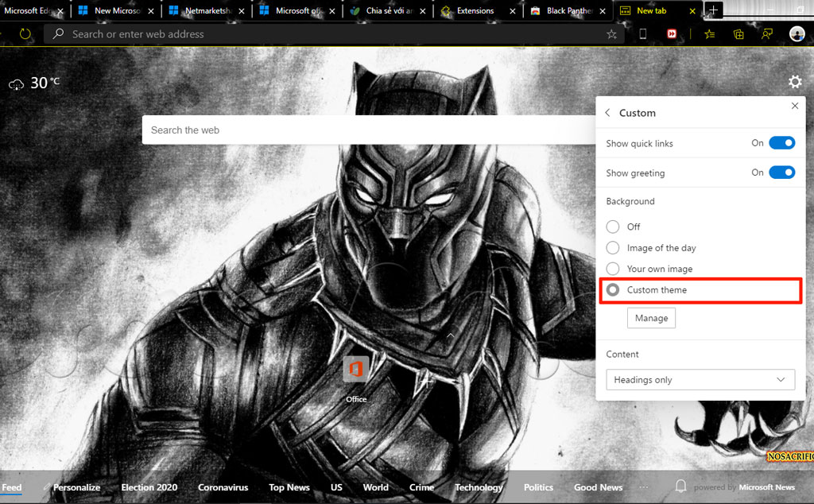Click the 30 °C temperature reading
Screen dimensions: 814x504
pyautogui.click(x=45, y=83)
